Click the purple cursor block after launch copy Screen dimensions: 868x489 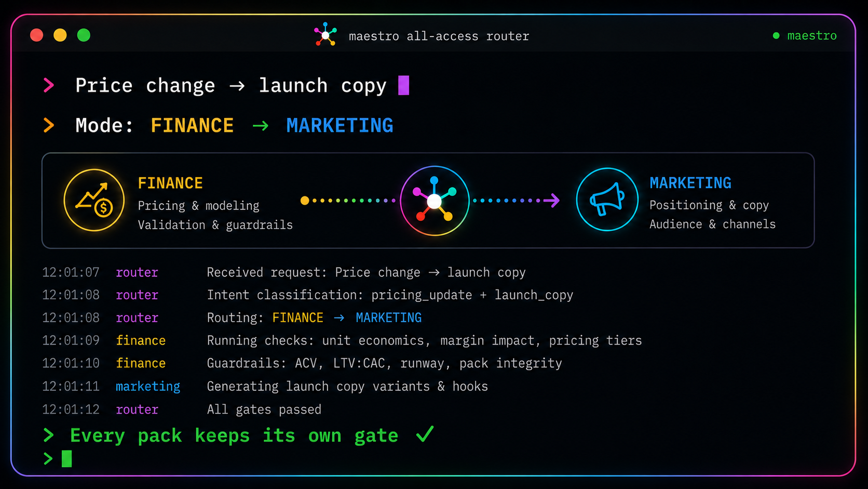(404, 85)
